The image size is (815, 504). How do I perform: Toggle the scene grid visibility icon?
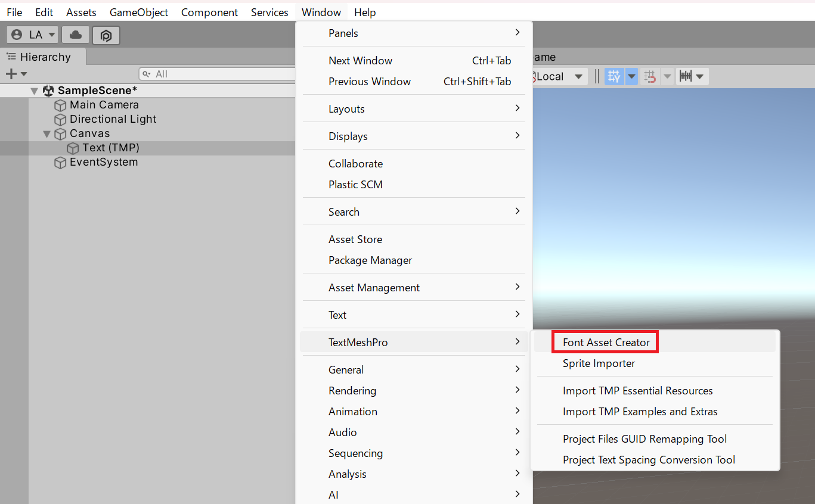tap(613, 76)
